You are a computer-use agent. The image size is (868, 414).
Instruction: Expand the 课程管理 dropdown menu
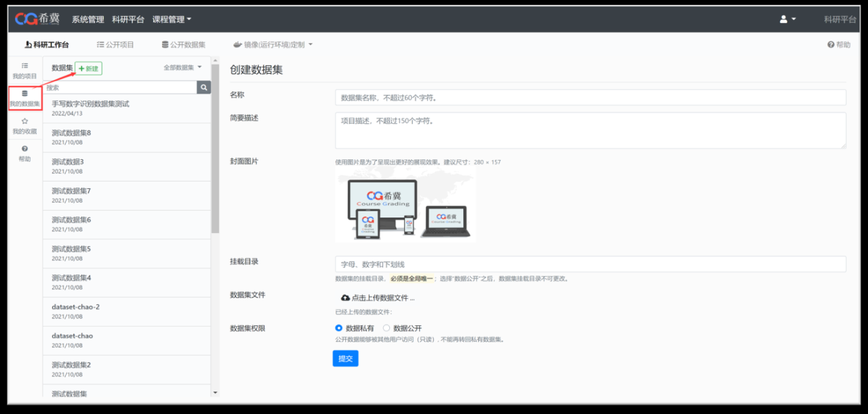(x=172, y=20)
